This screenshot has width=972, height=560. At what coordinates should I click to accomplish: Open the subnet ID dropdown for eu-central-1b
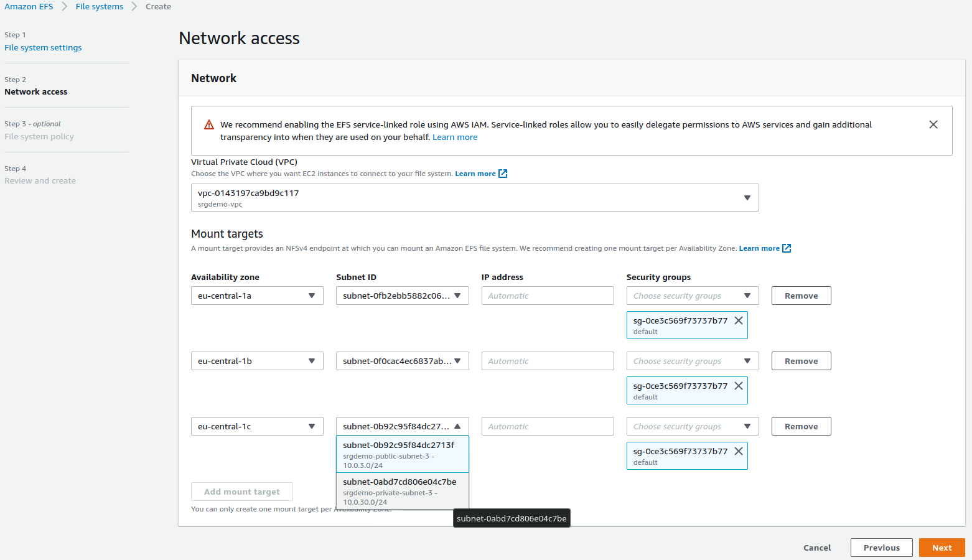402,361
